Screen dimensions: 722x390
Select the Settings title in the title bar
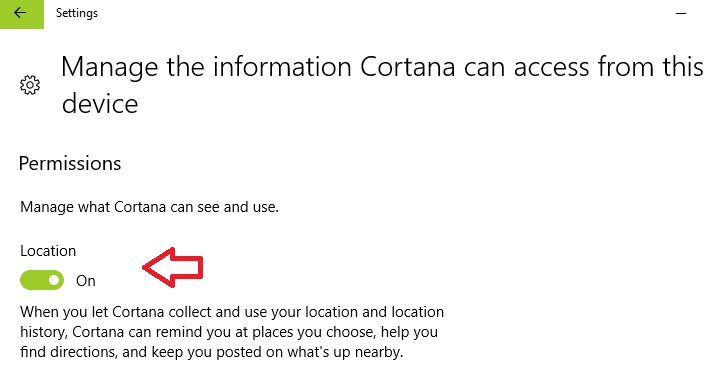77,13
